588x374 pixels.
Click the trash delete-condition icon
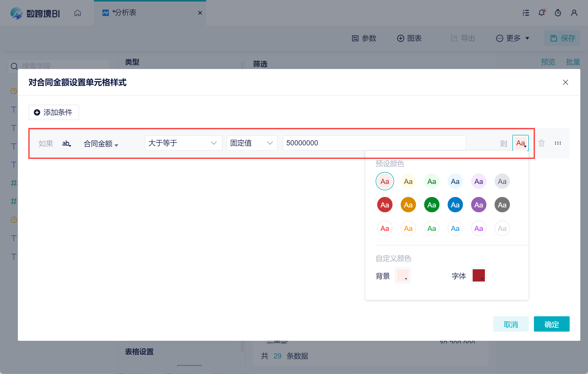click(x=542, y=143)
